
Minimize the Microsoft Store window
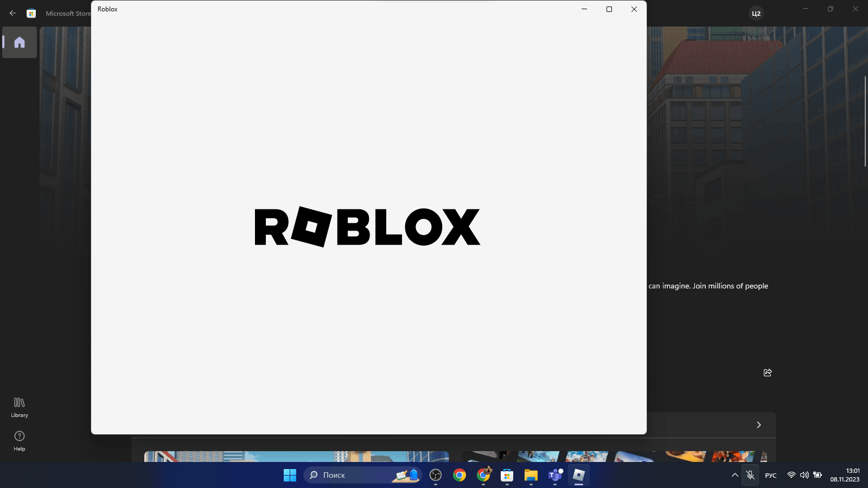click(806, 9)
